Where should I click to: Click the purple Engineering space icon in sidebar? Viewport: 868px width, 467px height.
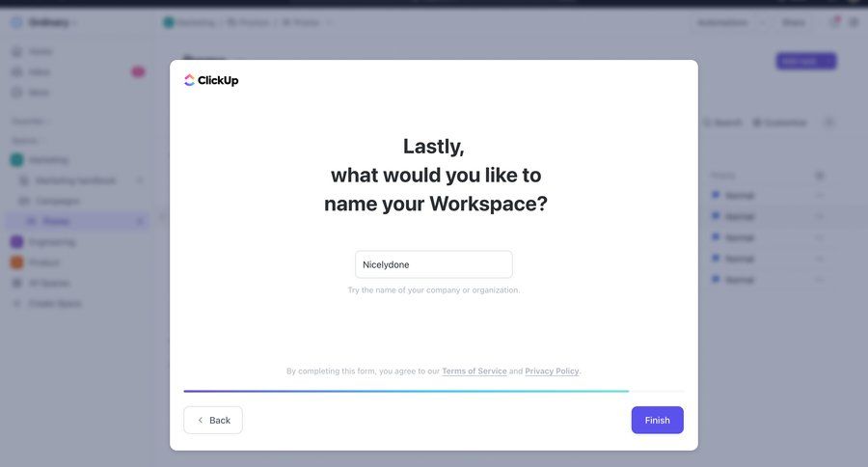pos(17,242)
